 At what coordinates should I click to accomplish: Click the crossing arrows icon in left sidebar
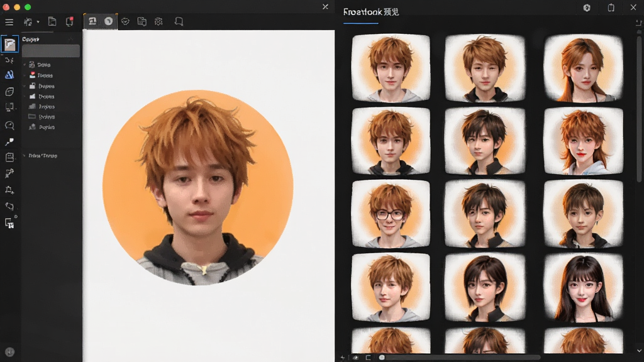click(9, 60)
